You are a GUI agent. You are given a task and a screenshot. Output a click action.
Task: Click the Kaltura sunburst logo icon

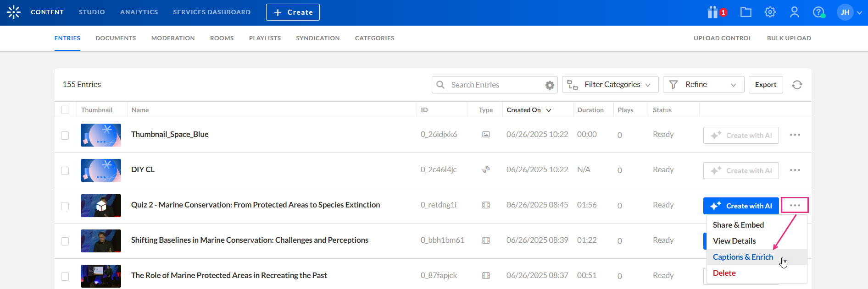[14, 12]
